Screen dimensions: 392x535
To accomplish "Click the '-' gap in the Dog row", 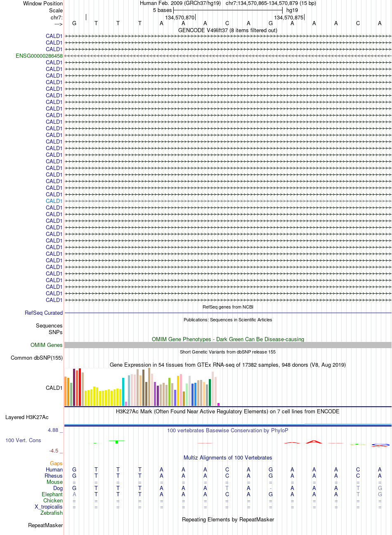I will tap(271, 489).
